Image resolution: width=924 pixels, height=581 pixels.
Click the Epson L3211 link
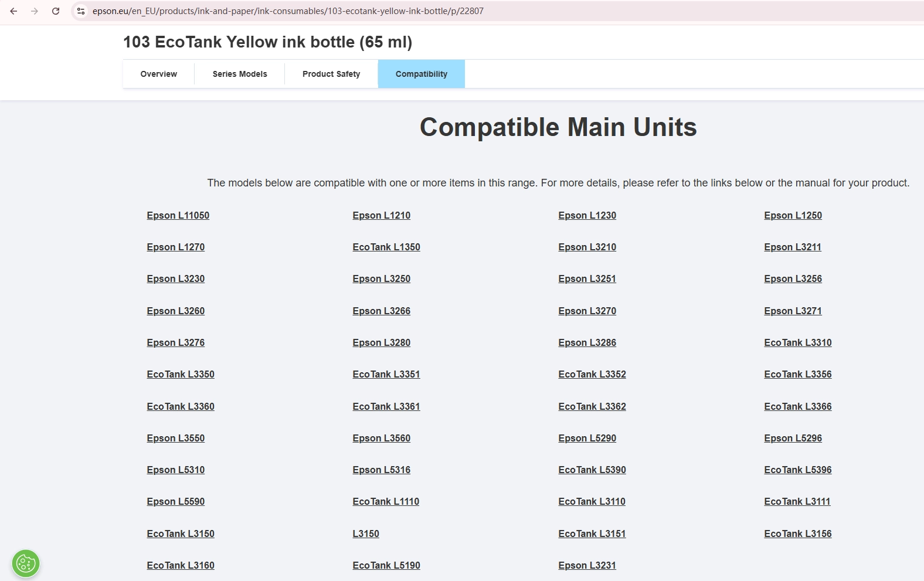coord(793,247)
